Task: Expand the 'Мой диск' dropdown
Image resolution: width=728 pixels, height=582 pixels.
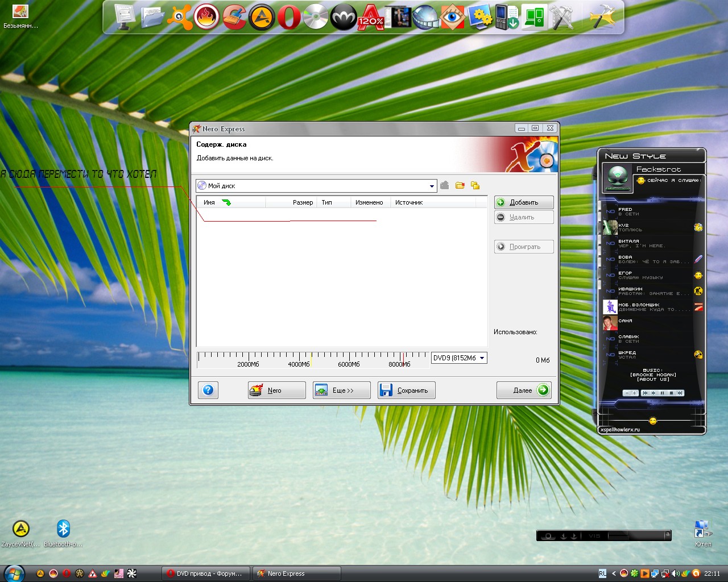Action: pos(432,186)
